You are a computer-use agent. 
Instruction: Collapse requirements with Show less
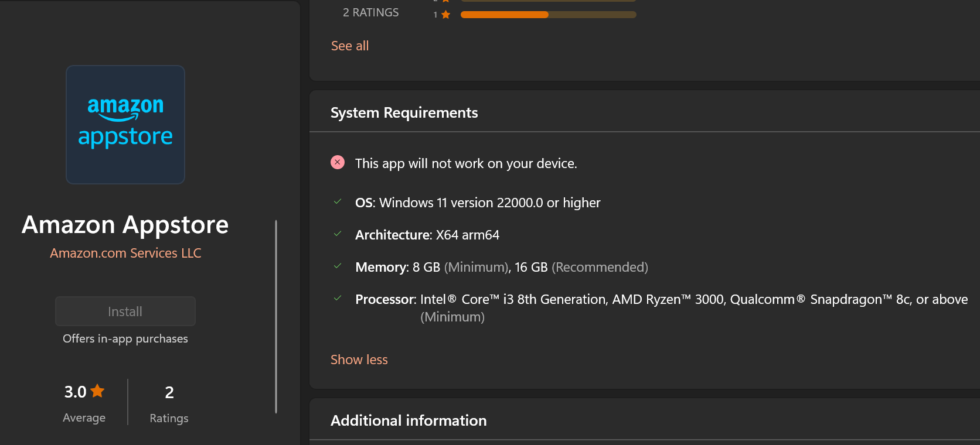pyautogui.click(x=359, y=360)
